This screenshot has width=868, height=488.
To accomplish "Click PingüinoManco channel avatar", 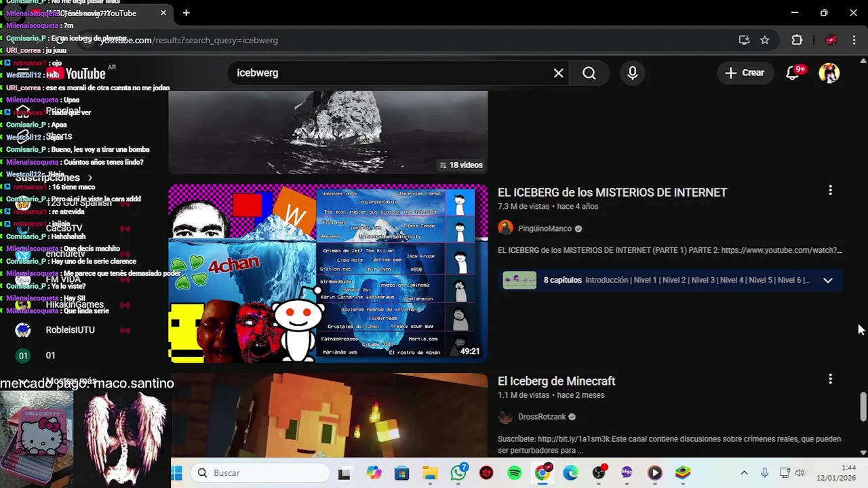I will 505,228.
